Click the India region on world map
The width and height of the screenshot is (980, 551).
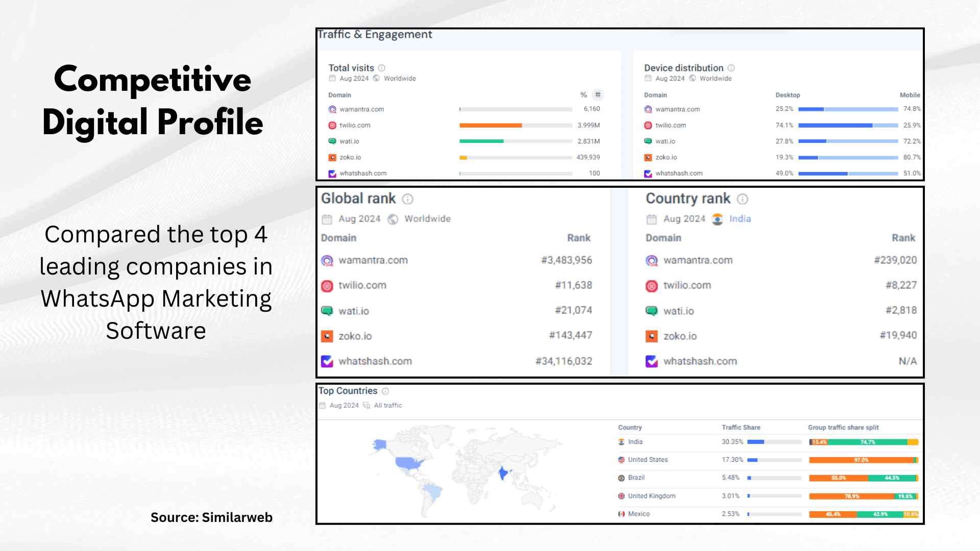click(x=504, y=472)
